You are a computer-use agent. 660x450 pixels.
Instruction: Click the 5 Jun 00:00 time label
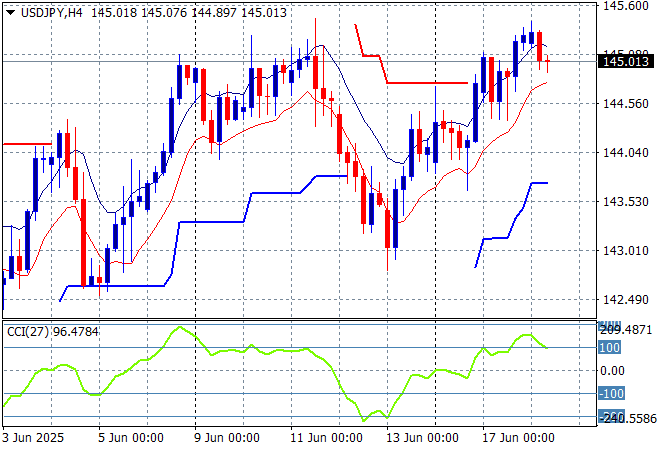131,438
